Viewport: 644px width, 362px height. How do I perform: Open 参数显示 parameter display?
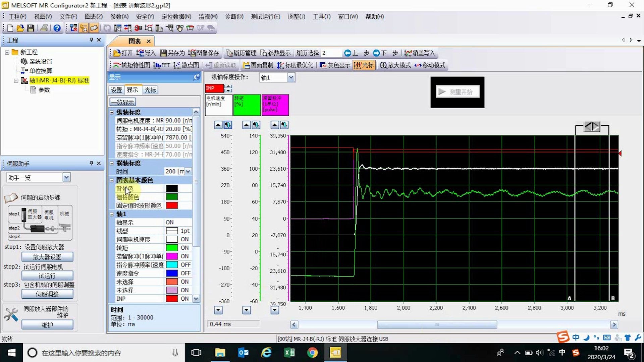click(275, 53)
